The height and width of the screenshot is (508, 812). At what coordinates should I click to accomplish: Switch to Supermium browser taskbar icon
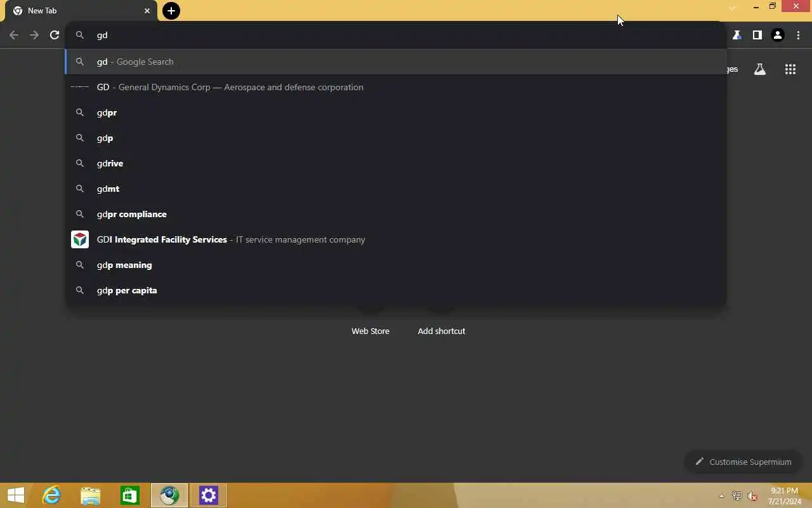pos(169,495)
